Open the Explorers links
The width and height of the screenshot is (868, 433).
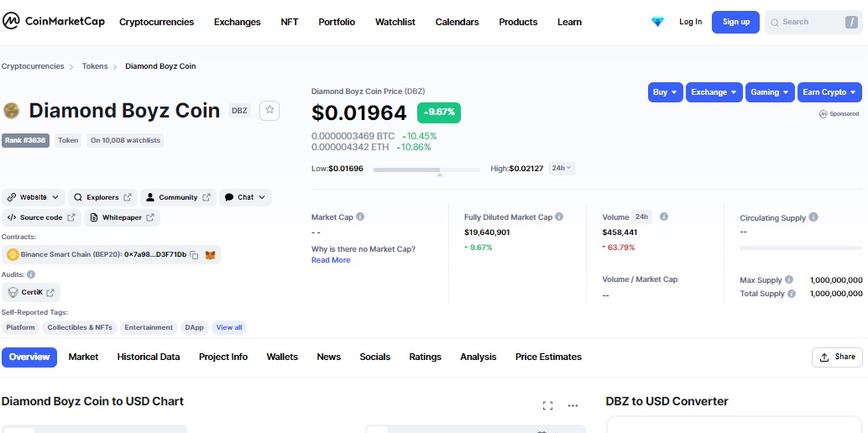[x=102, y=197]
